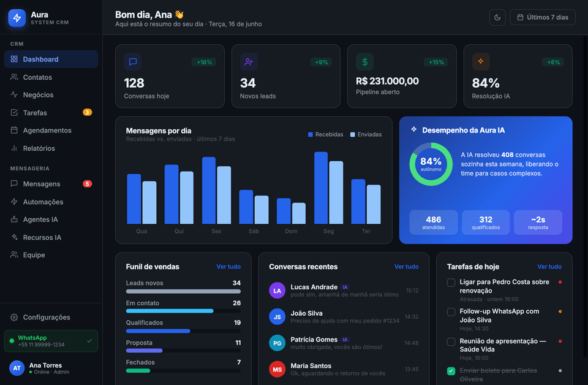The height and width of the screenshot is (385, 588).
Task: Toggle Enviadas legend swatch
Action: [353, 134]
